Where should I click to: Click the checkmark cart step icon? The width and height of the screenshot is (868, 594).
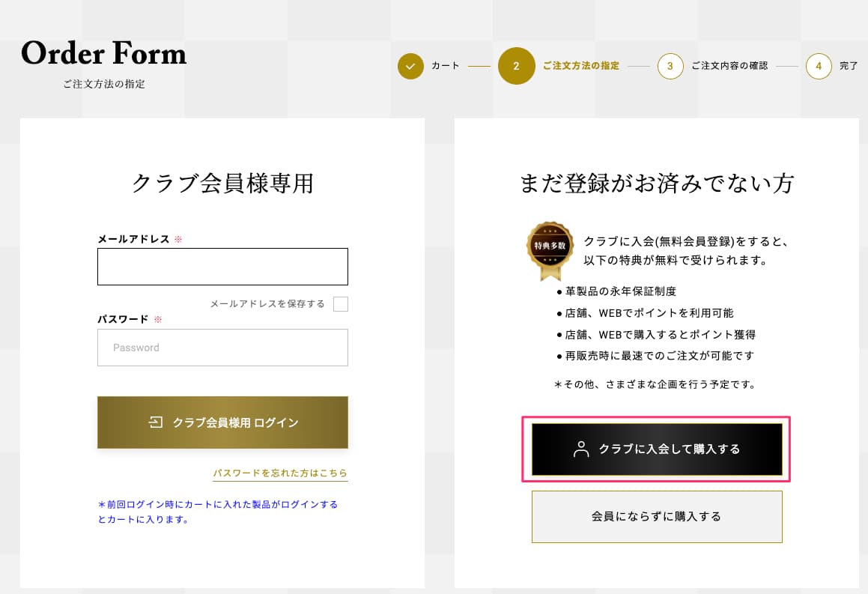(x=410, y=67)
